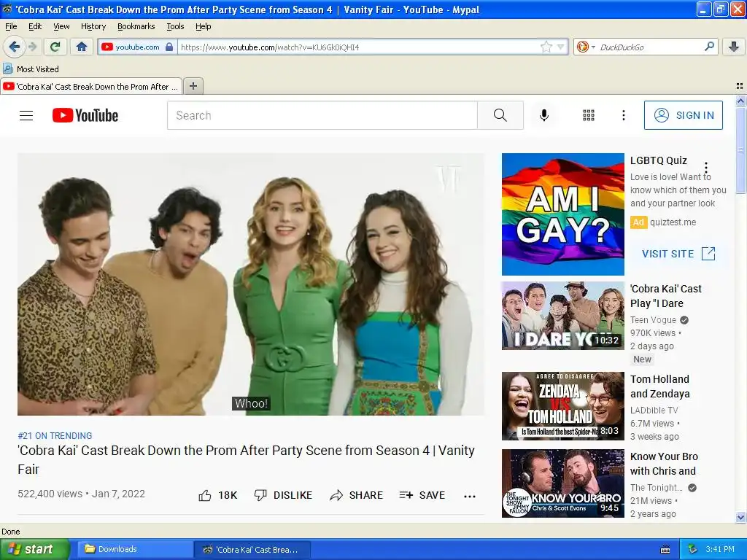Click the address bar URL field
Image resolution: width=747 pixels, height=560 pixels.
(360, 47)
